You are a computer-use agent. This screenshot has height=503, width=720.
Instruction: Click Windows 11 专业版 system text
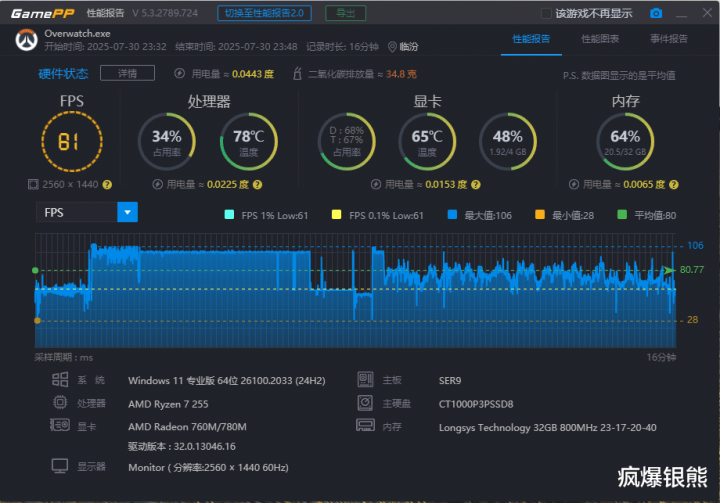(227, 381)
